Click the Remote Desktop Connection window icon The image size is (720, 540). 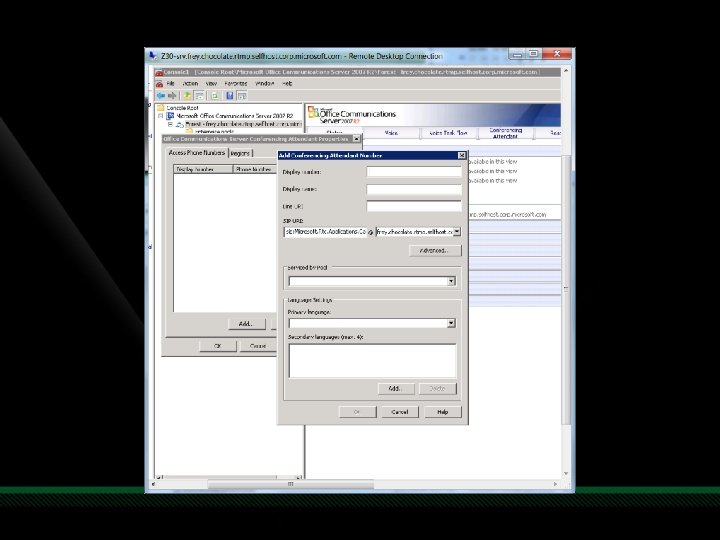tap(152, 56)
